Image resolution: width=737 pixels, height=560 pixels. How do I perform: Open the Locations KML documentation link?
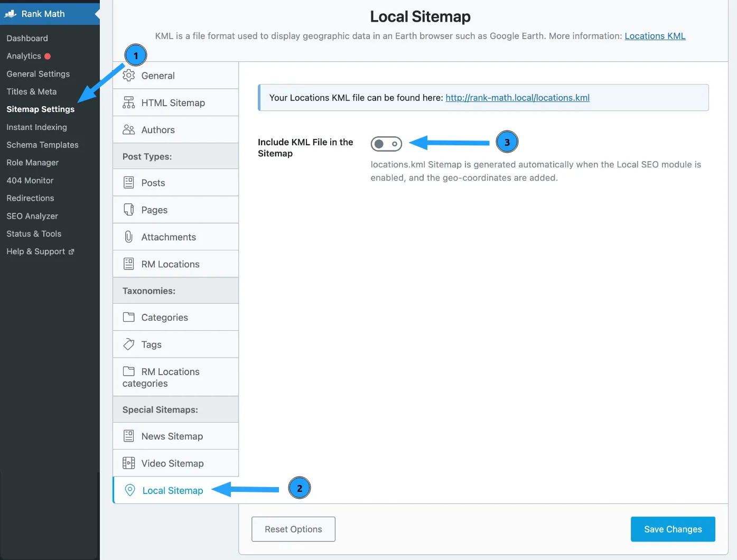(x=655, y=36)
